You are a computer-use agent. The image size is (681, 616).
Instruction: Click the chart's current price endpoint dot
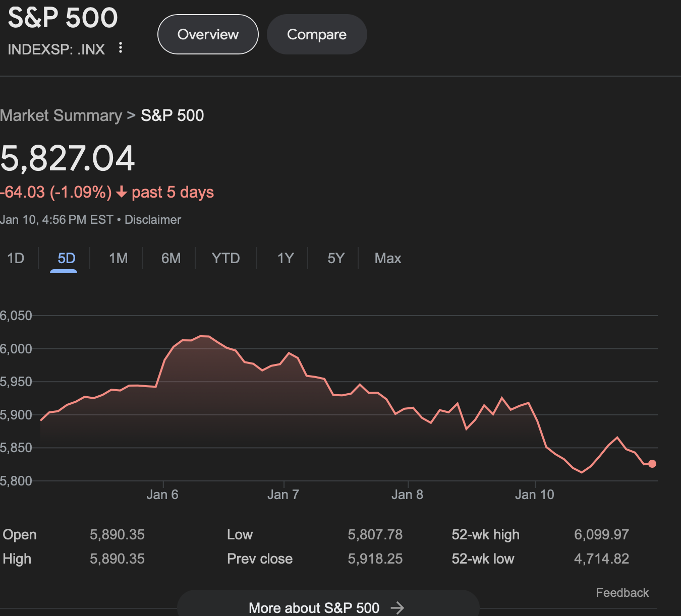[652, 464]
